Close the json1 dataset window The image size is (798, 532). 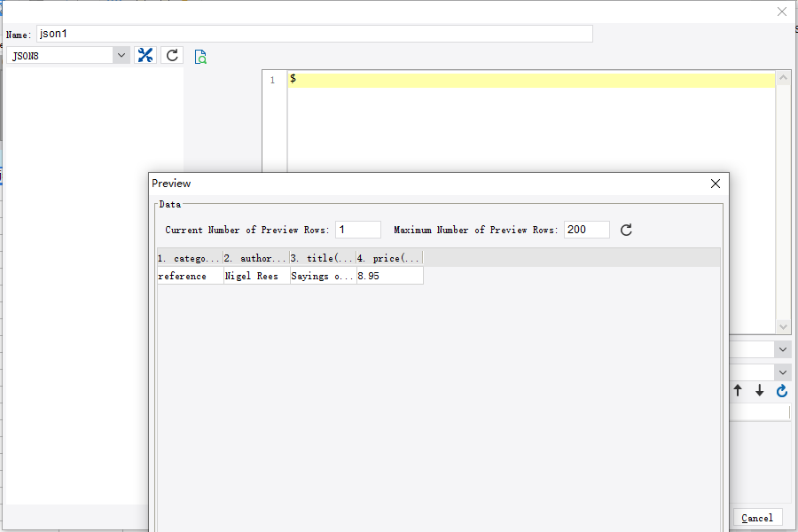tap(782, 12)
